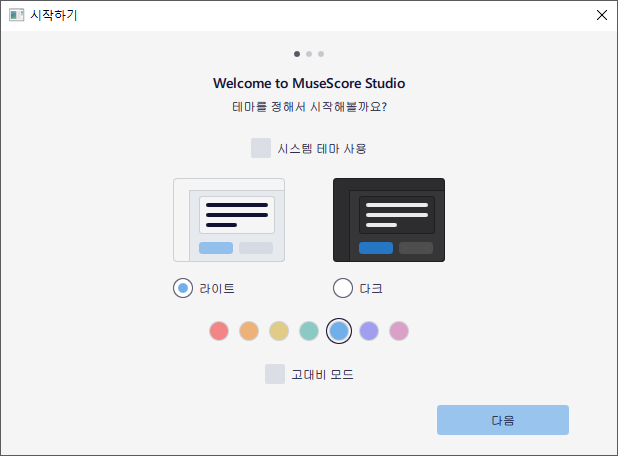Pick the yellow accent color swatch
The image size is (618, 456).
(x=279, y=331)
